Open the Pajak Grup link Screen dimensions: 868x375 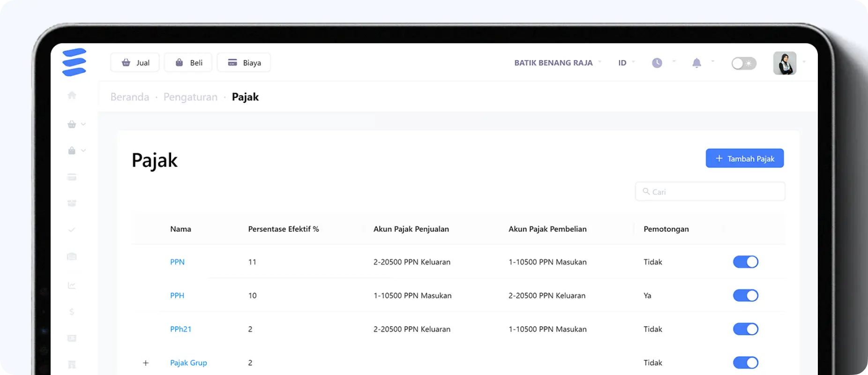pyautogui.click(x=188, y=363)
